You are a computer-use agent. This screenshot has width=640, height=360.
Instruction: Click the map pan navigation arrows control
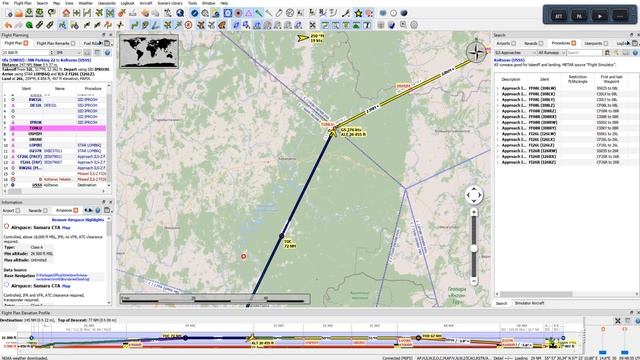coord(474,196)
